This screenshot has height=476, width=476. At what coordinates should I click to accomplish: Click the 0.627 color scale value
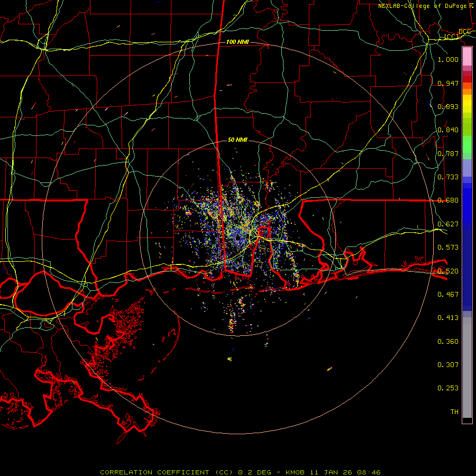coord(448,224)
